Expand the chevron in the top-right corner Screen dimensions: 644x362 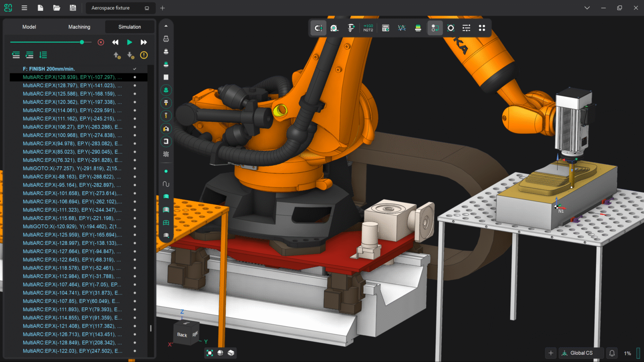(x=587, y=8)
